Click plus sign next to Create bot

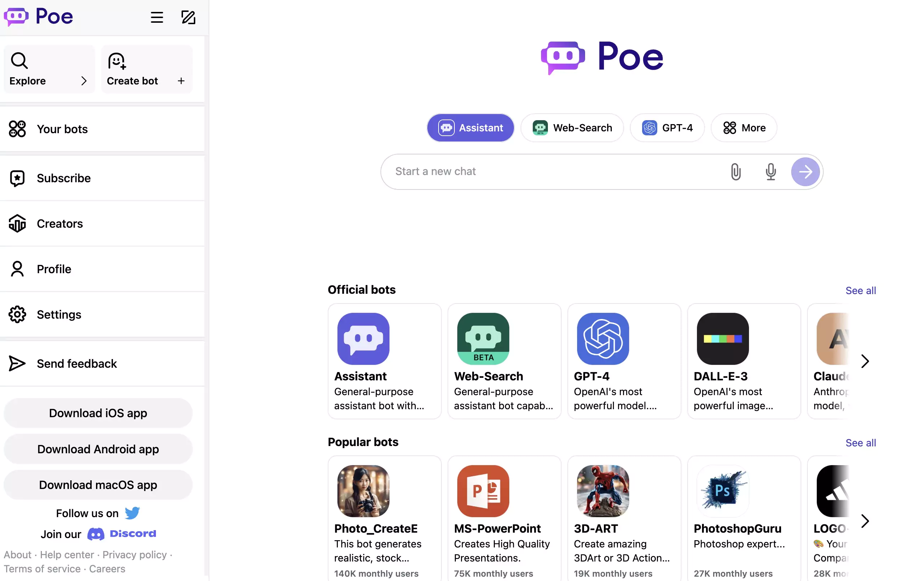click(181, 81)
